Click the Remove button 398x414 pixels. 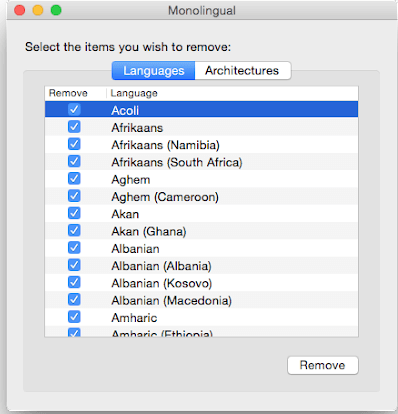tap(323, 365)
